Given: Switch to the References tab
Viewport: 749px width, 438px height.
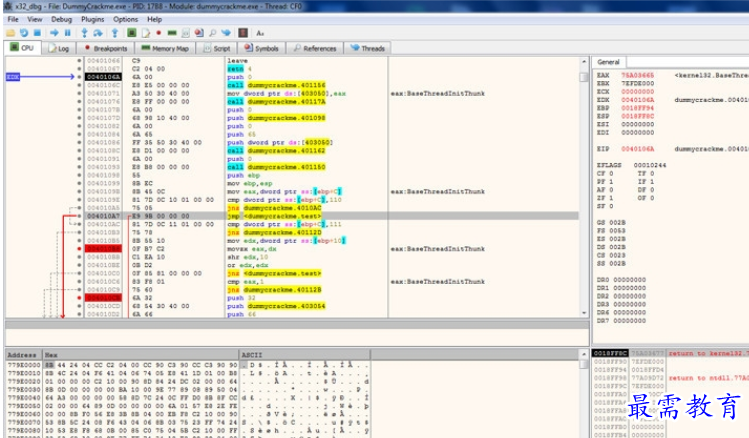Looking at the screenshot, I should (x=315, y=48).
